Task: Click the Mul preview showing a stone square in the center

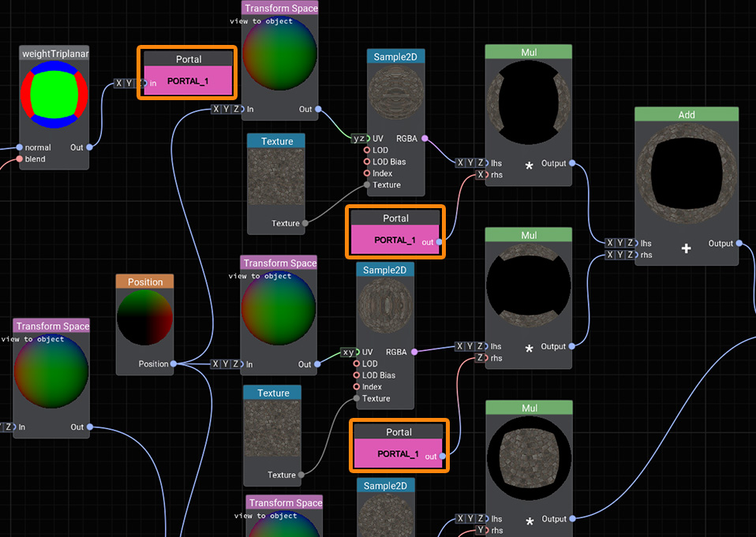Action: pos(530,457)
